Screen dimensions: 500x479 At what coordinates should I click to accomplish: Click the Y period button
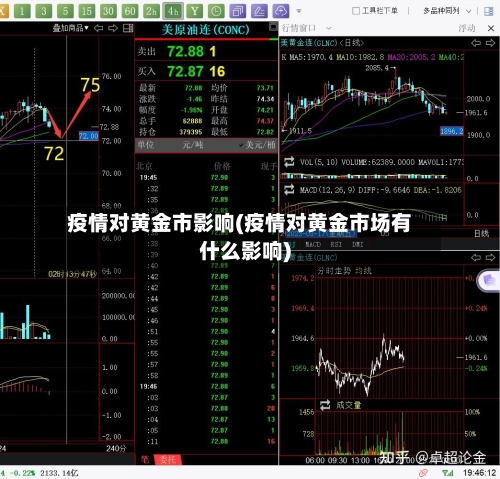195,11
